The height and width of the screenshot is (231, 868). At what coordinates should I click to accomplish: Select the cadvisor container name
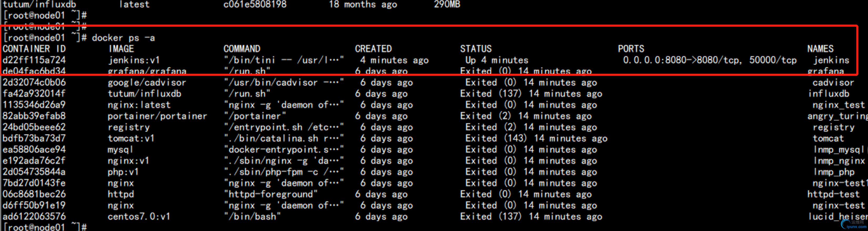click(833, 83)
